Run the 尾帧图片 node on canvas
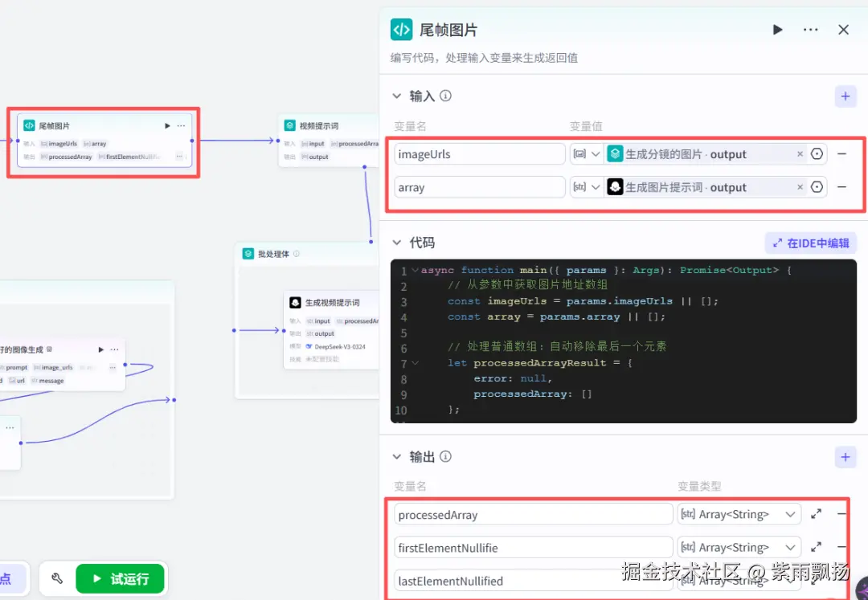 pos(167,126)
